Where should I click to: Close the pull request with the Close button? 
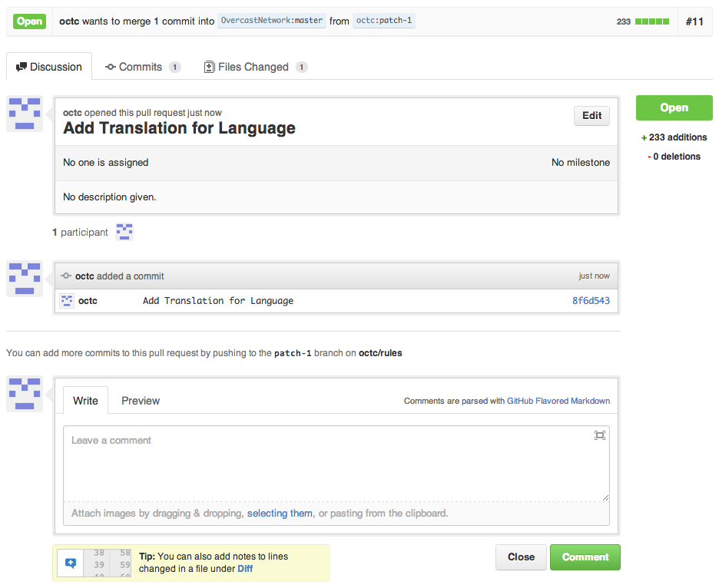click(521, 557)
